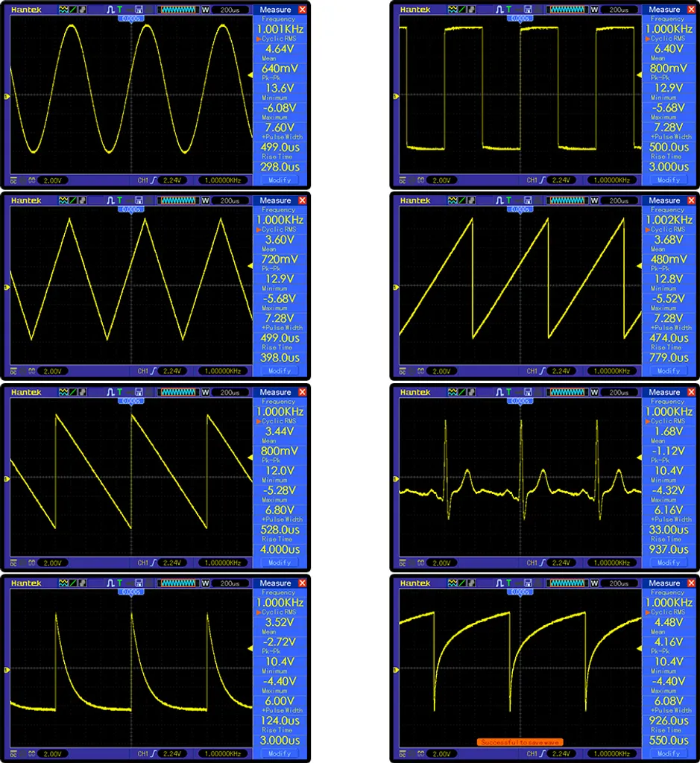Click the Modify button in sine wave panel
700x763 pixels.
(280, 180)
